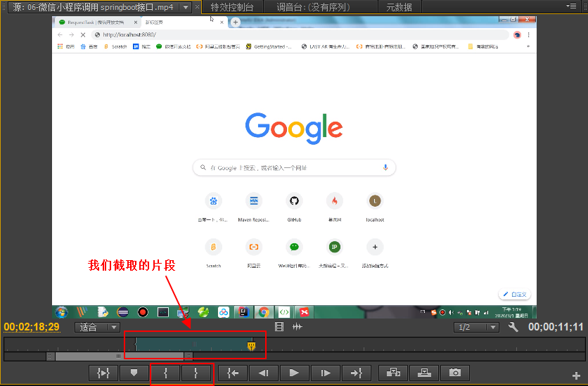Add a marker with the marker button
The image size is (588, 386).
[134, 373]
